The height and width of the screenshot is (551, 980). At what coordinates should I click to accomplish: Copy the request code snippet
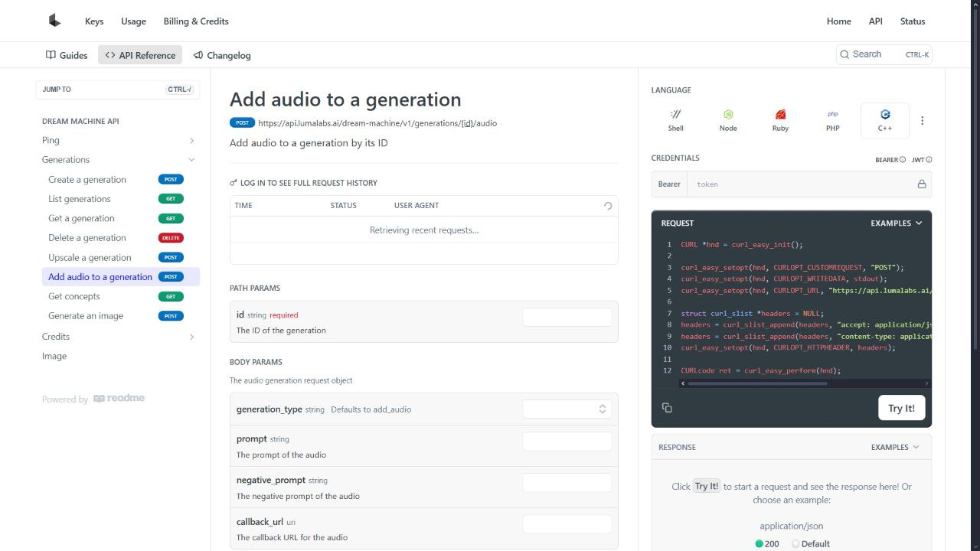pos(667,408)
